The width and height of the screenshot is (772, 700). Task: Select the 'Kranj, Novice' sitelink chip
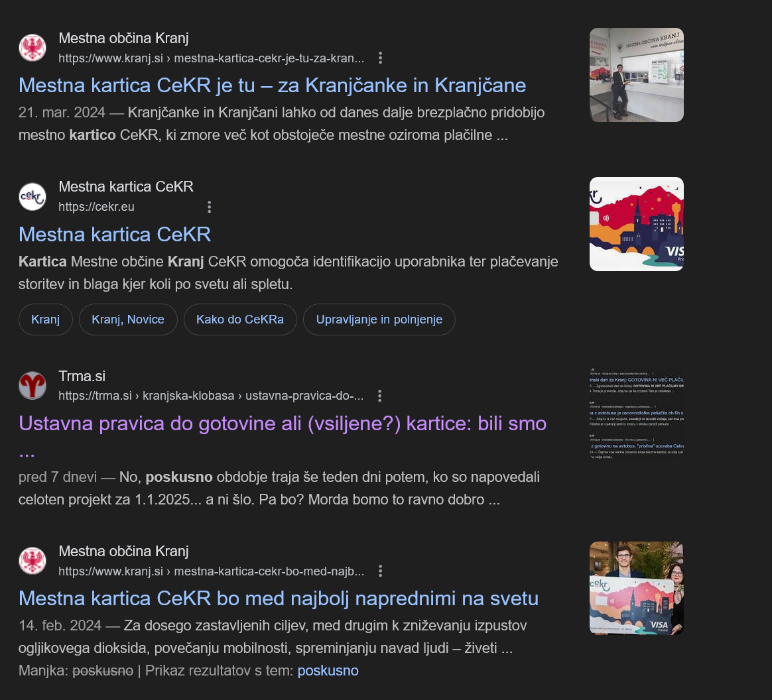128,320
